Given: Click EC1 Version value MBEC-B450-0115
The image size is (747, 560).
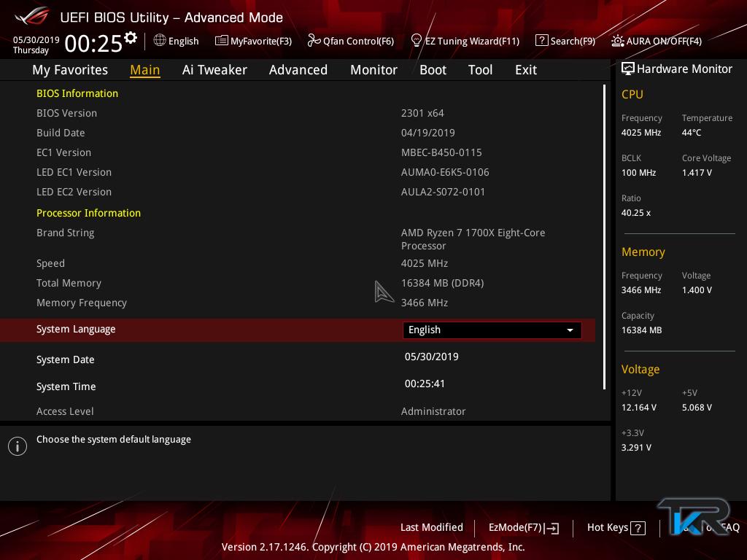Looking at the screenshot, I should pos(441,152).
